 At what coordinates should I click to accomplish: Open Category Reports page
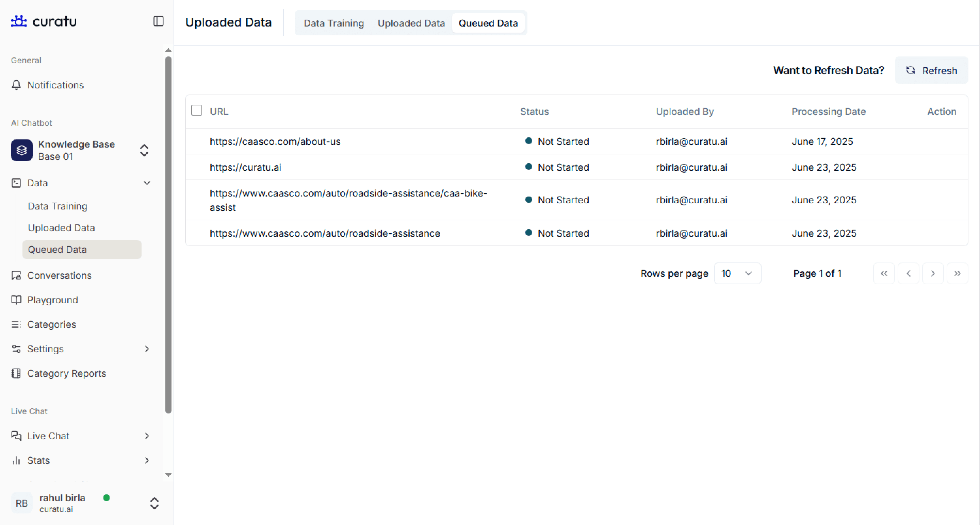[x=67, y=373]
